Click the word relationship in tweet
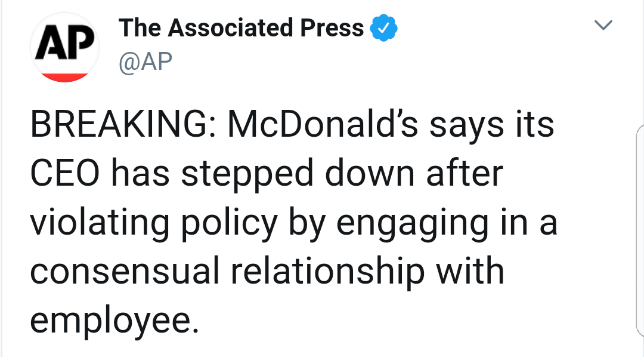This screenshot has width=644, height=357. 327,271
